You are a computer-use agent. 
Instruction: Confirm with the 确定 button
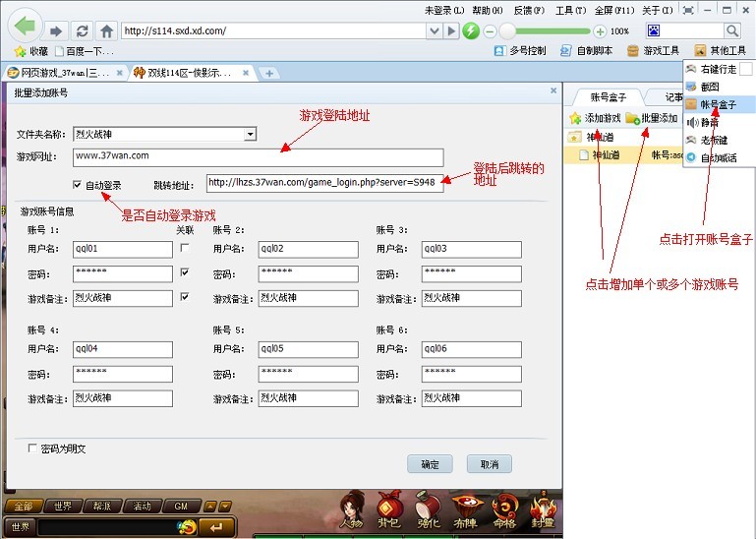tap(430, 464)
